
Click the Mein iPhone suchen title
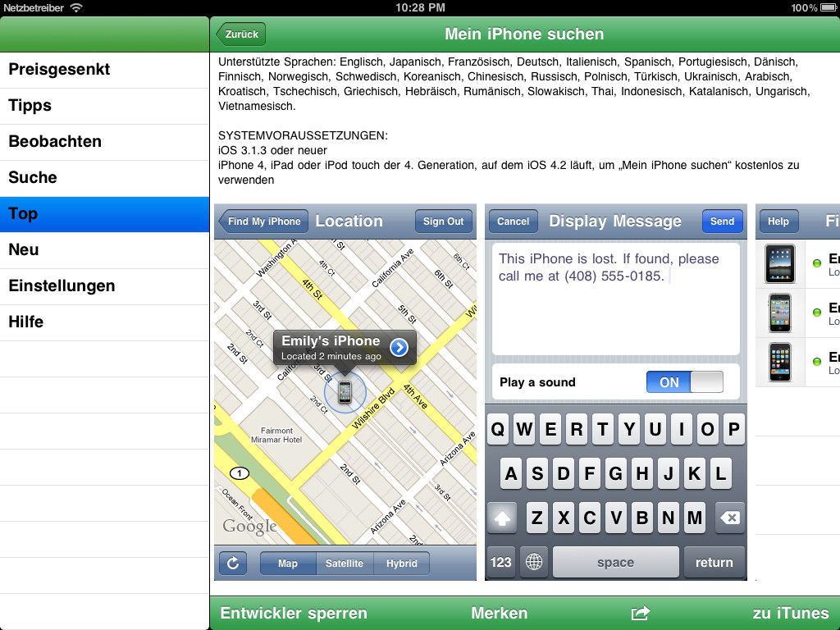point(524,34)
